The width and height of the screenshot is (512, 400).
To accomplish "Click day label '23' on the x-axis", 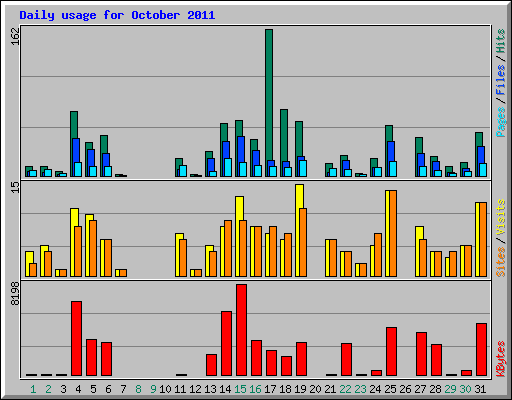I will [360, 389].
